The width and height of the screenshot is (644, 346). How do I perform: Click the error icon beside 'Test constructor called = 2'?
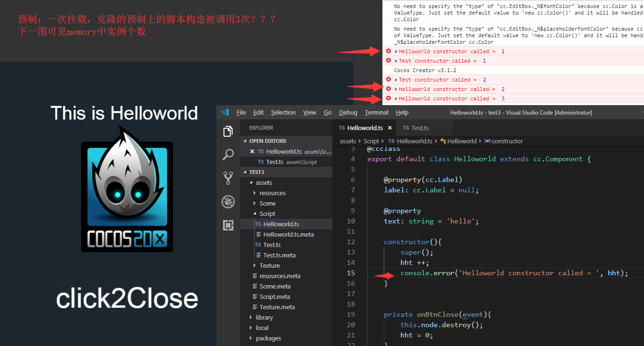[388, 79]
